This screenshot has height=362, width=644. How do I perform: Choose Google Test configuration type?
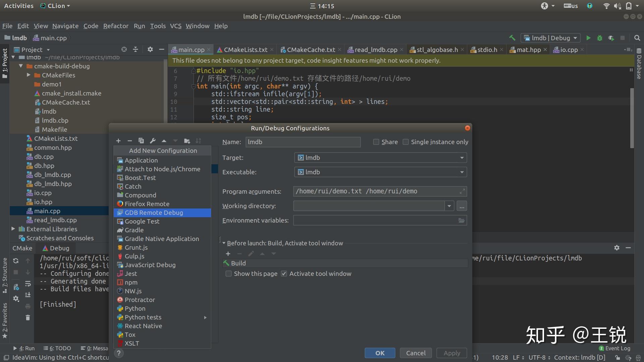pyautogui.click(x=162, y=222)
